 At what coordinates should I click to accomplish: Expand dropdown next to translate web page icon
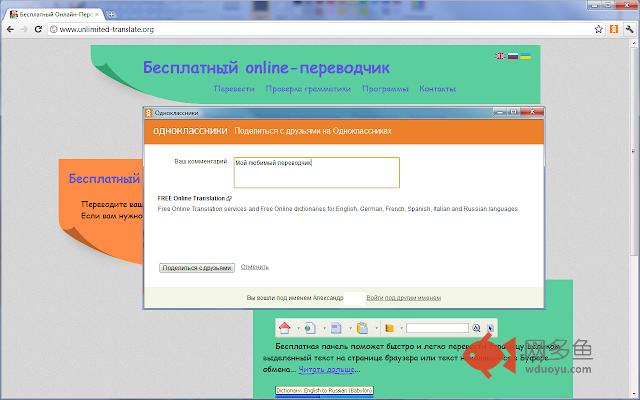click(324, 328)
